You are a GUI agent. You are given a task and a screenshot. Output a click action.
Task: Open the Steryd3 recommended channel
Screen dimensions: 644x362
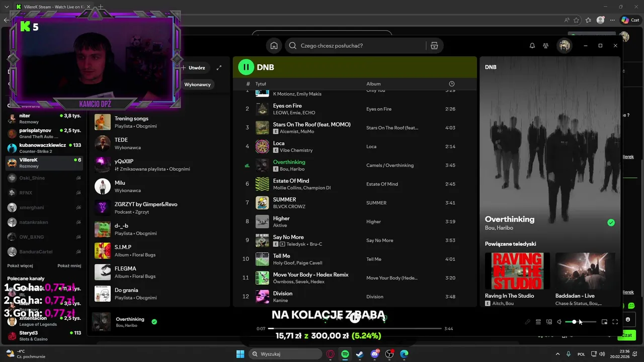point(44,336)
